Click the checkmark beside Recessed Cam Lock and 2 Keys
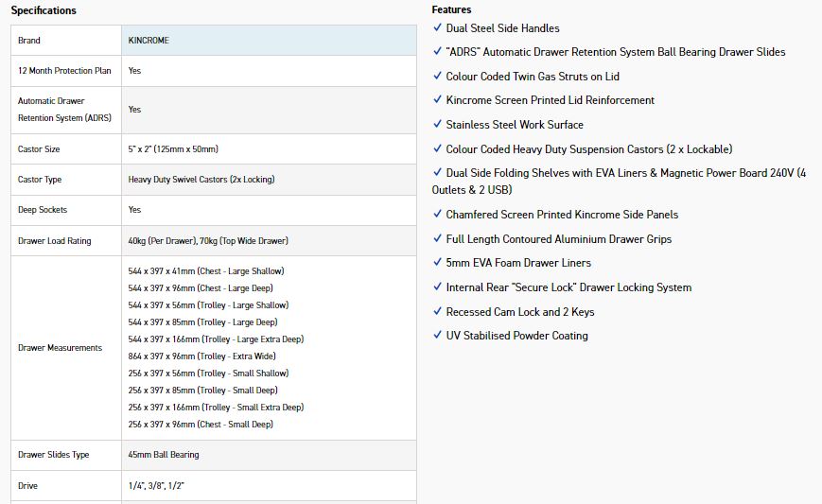The height and width of the screenshot is (504, 822). click(437, 312)
